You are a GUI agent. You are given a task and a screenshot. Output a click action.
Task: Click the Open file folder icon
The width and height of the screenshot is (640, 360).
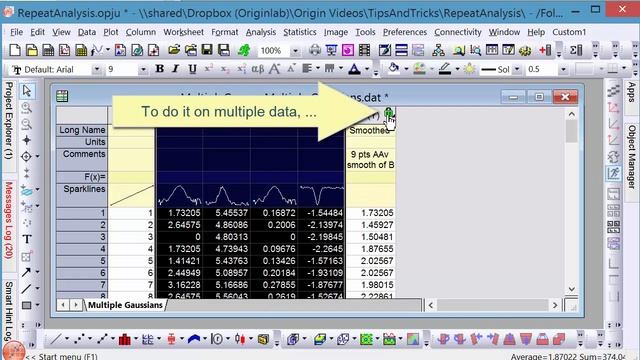174,50
